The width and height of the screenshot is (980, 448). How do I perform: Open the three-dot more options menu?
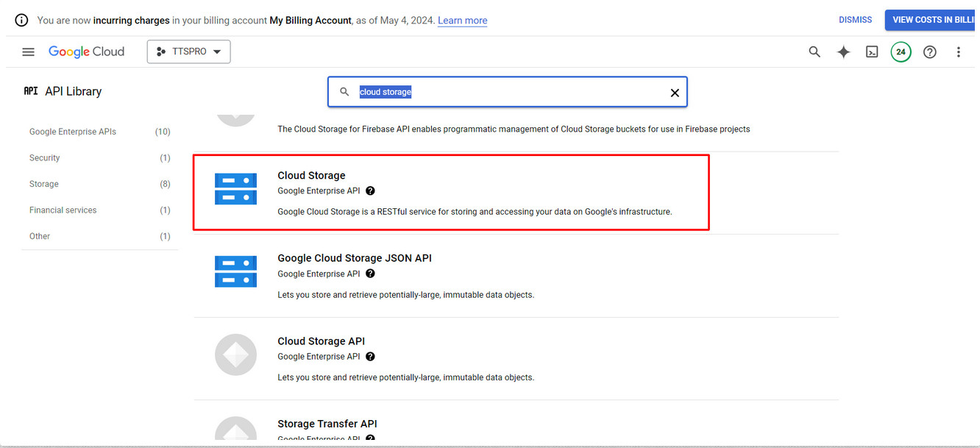point(958,51)
